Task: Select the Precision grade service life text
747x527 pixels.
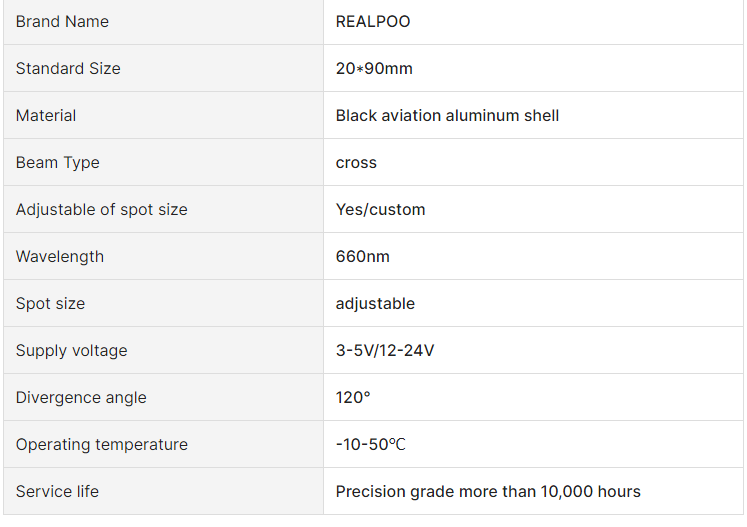Action: 488,492
